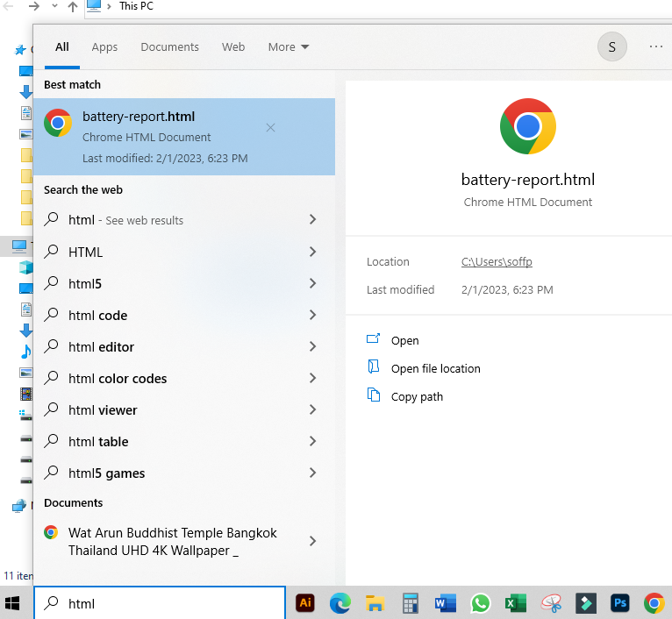Expand arrow for Wat Arun document
Viewport: 672px width, 619px height.
[313, 542]
